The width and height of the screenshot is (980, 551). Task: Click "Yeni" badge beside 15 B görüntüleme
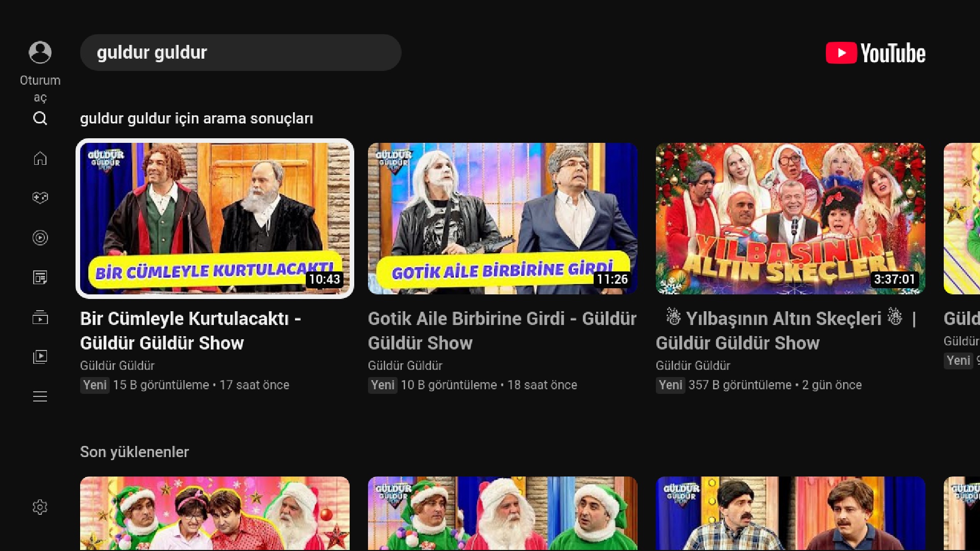[95, 385]
